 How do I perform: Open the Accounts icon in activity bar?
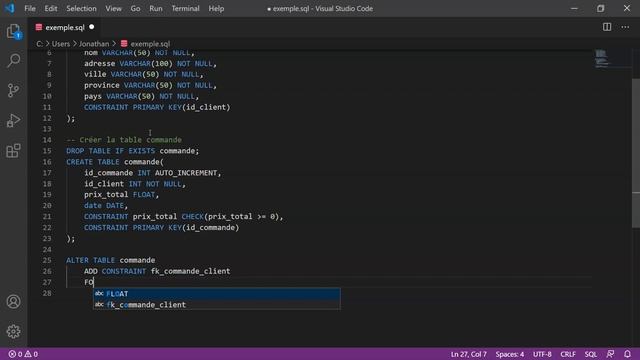[x=13, y=302]
